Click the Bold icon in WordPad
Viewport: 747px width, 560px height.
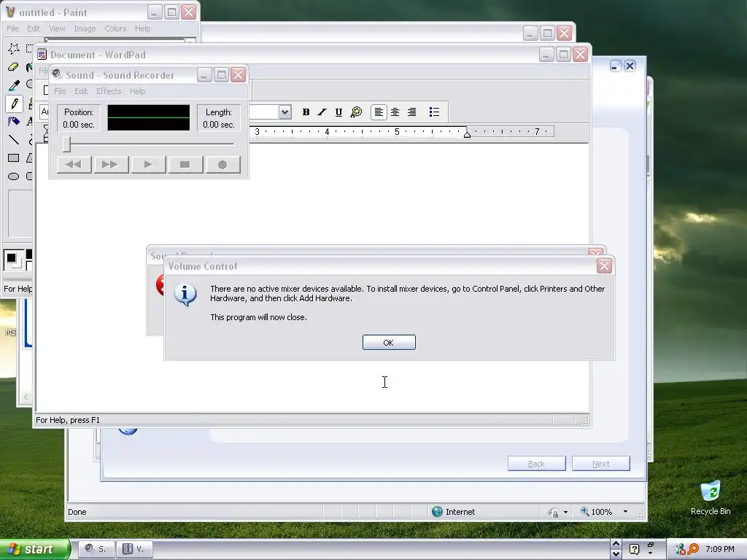[x=306, y=112]
